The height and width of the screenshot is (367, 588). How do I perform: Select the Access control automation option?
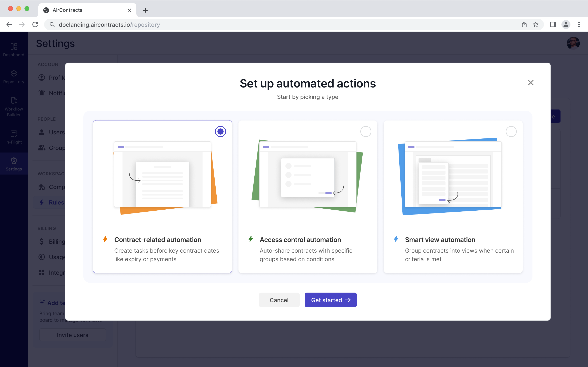pyautogui.click(x=365, y=131)
